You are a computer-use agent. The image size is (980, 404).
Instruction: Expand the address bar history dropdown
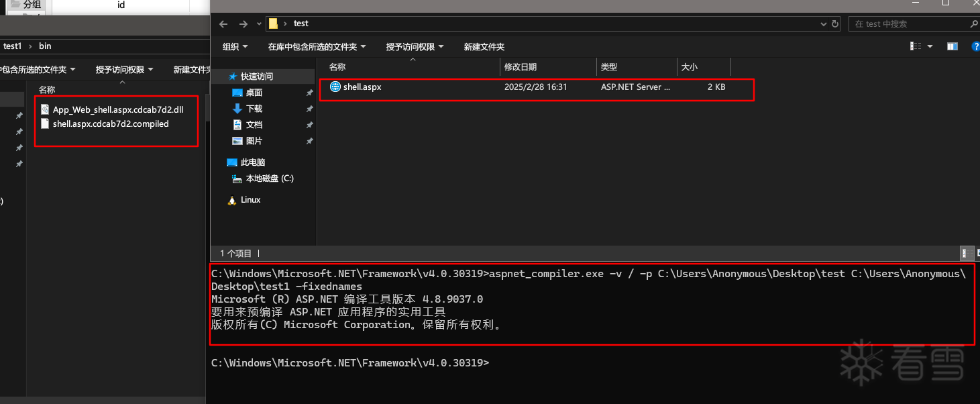point(824,23)
